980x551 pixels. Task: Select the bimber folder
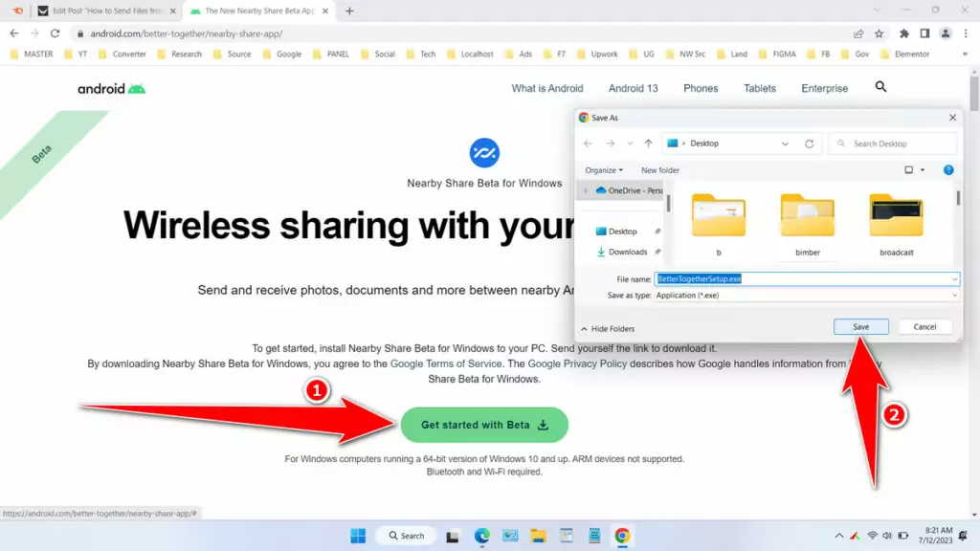(x=808, y=224)
